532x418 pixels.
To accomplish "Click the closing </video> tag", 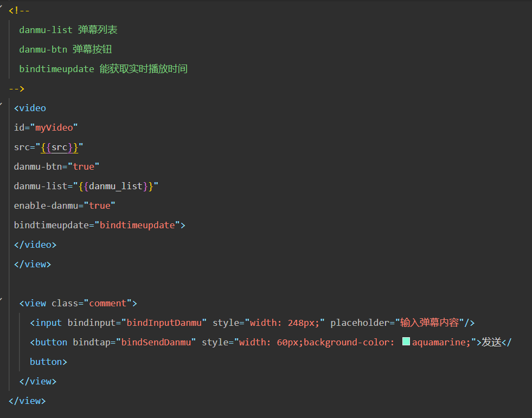I will (35, 245).
